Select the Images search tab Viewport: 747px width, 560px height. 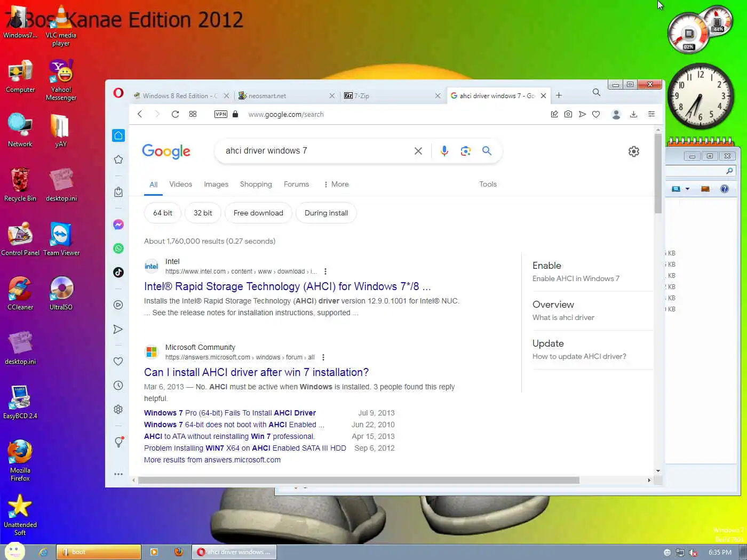click(216, 184)
